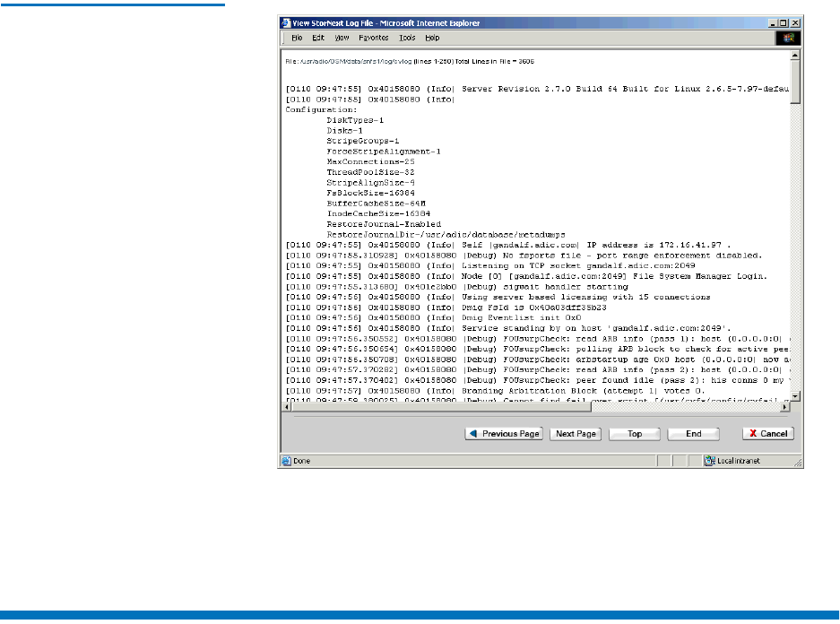
Task: Click the 'RestoreJournal-Enabled' line
Action: pyautogui.click(x=384, y=224)
